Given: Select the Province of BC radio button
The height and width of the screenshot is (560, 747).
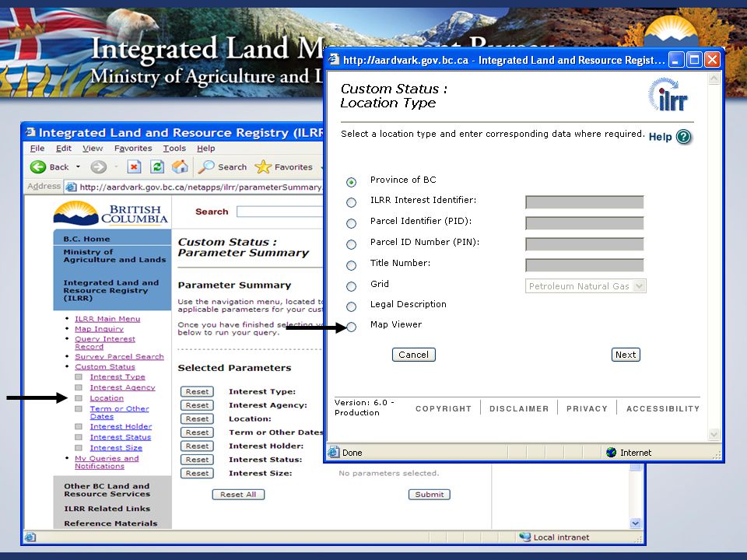Looking at the screenshot, I should (351, 182).
